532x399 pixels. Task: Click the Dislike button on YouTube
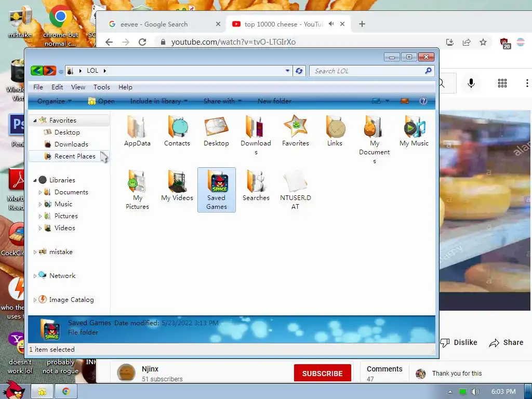click(x=459, y=343)
